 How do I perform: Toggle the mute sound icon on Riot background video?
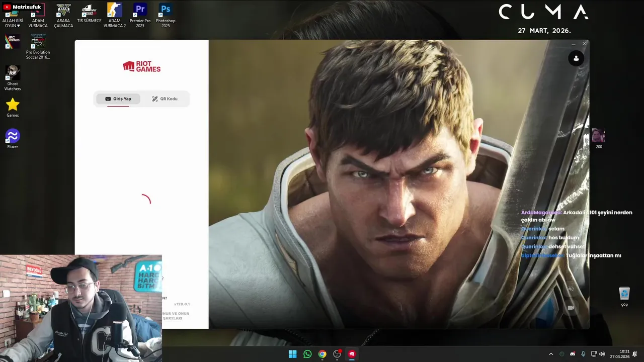pos(571,289)
